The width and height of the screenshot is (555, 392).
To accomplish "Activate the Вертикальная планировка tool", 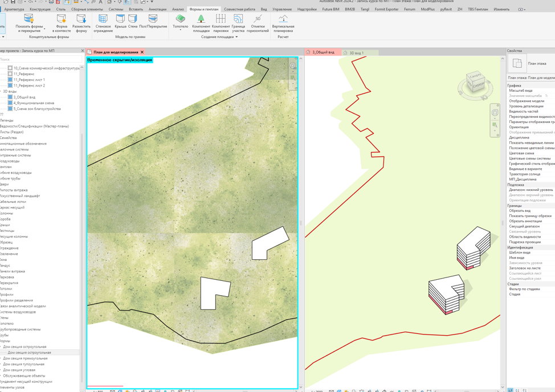I will click(283, 23).
